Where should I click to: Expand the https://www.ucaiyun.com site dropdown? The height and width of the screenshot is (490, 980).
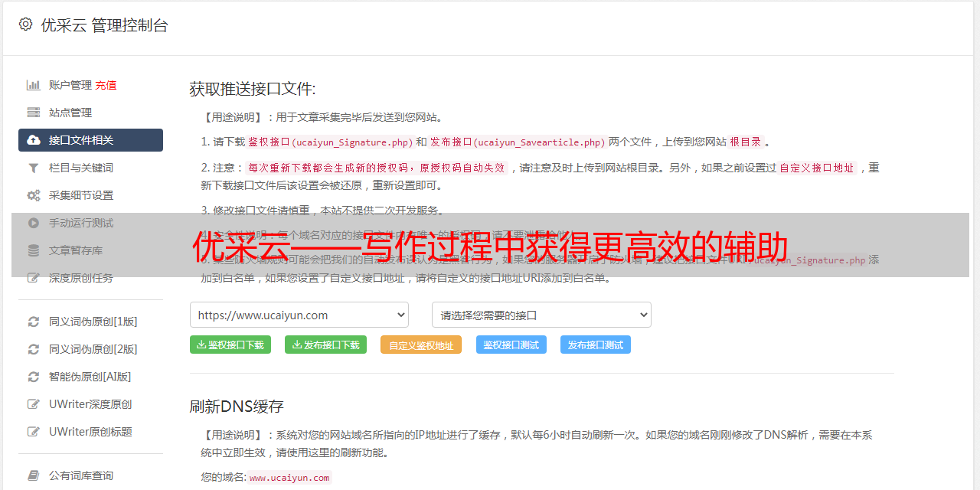(299, 315)
